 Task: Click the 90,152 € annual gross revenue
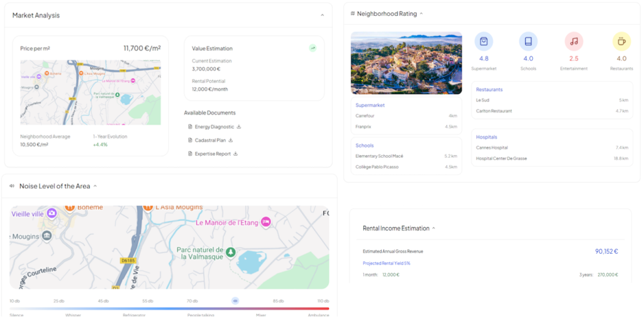coord(607,251)
